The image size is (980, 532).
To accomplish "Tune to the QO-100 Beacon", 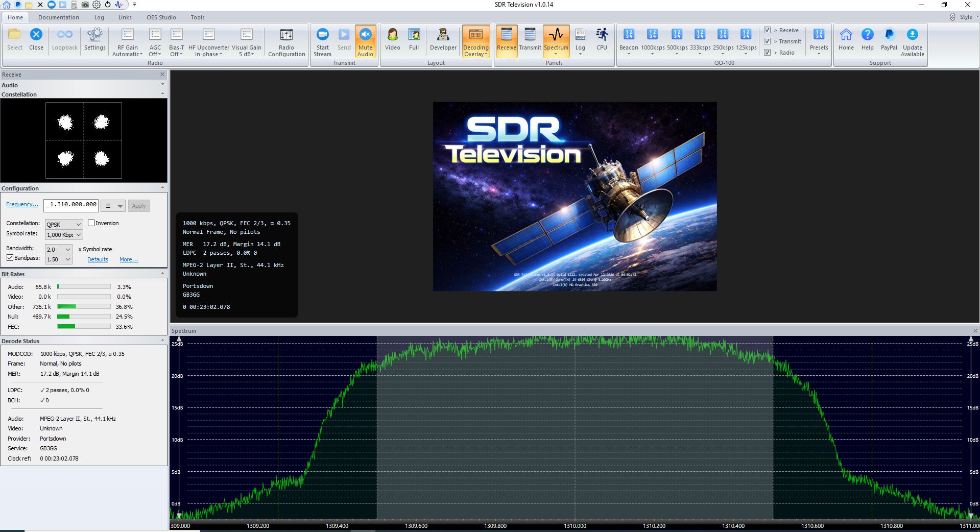I will click(629, 42).
